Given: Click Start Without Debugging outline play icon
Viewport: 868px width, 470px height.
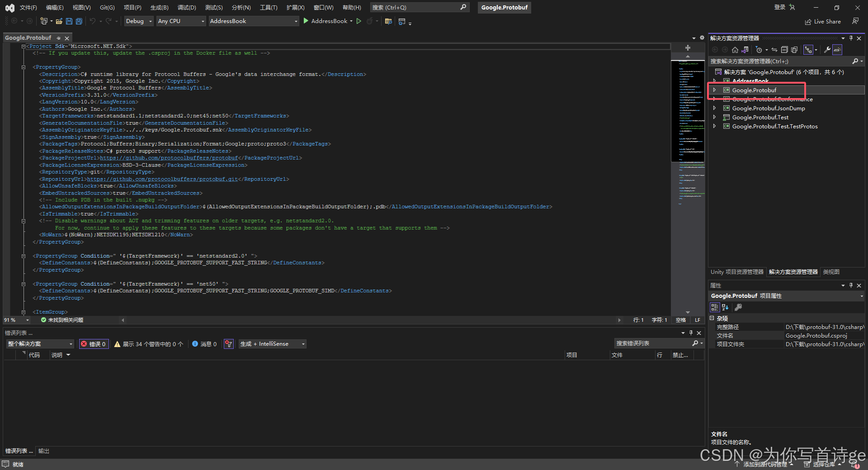Looking at the screenshot, I should [359, 21].
